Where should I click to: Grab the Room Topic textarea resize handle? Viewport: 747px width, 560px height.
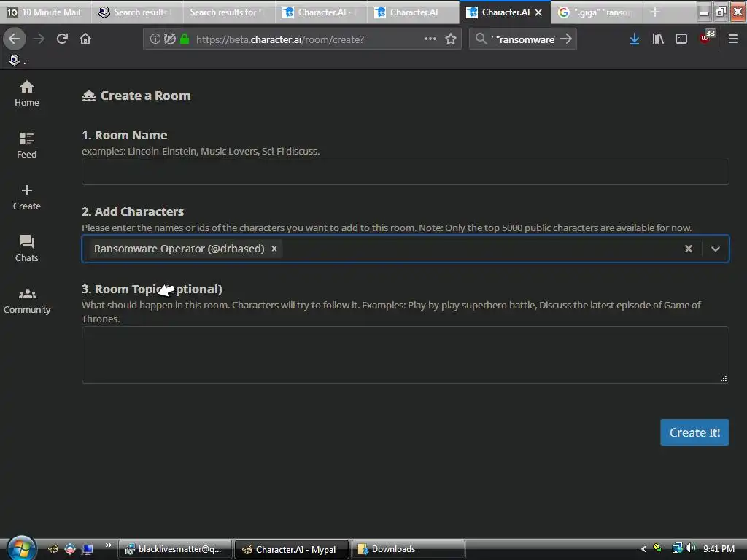tap(724, 378)
